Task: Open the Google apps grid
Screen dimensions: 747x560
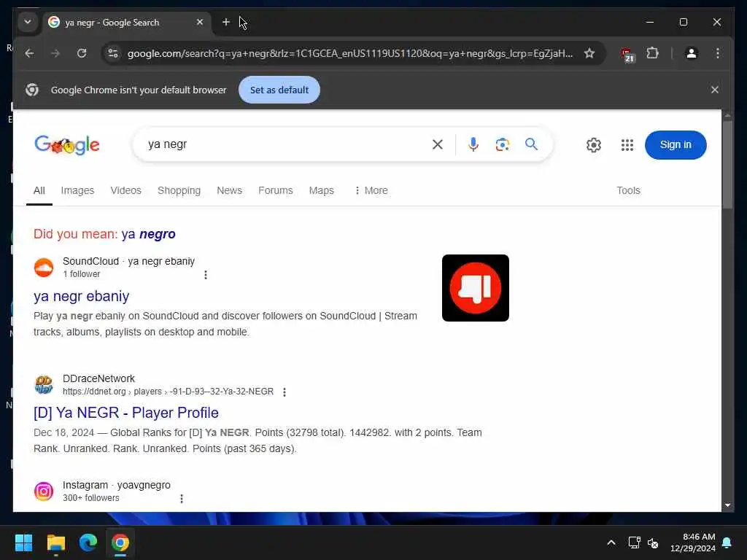Action: [627, 145]
